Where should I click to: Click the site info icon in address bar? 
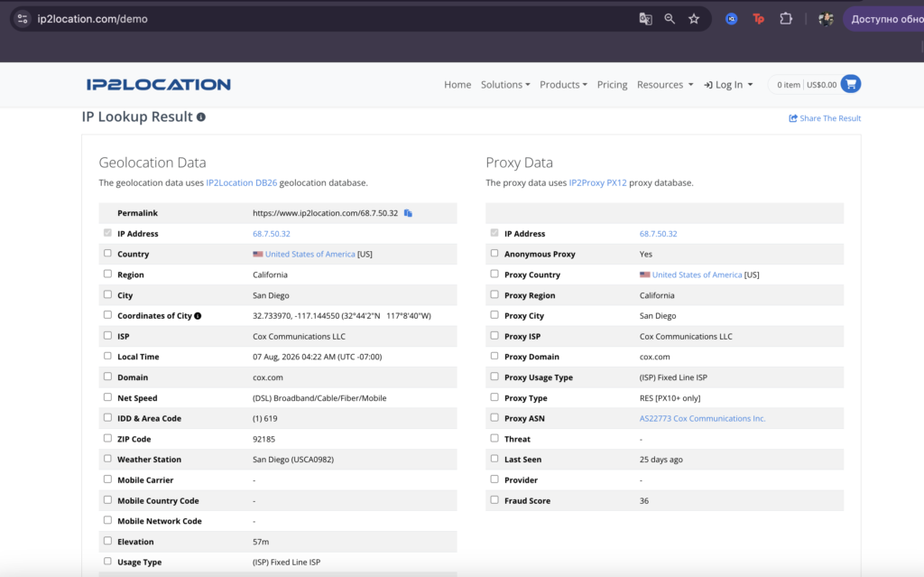point(23,19)
